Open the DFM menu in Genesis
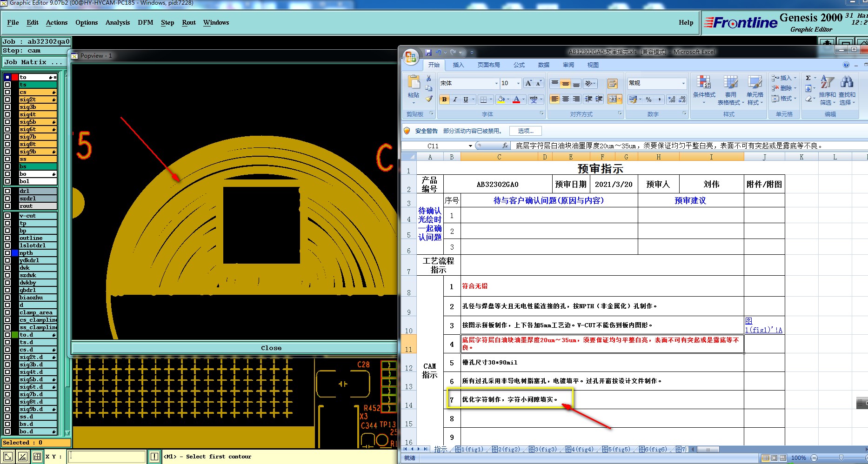This screenshot has height=464, width=868. coord(145,22)
